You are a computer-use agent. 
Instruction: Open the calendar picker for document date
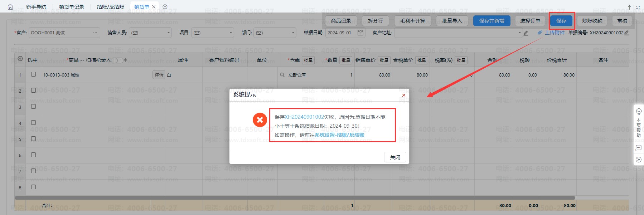pos(360,33)
